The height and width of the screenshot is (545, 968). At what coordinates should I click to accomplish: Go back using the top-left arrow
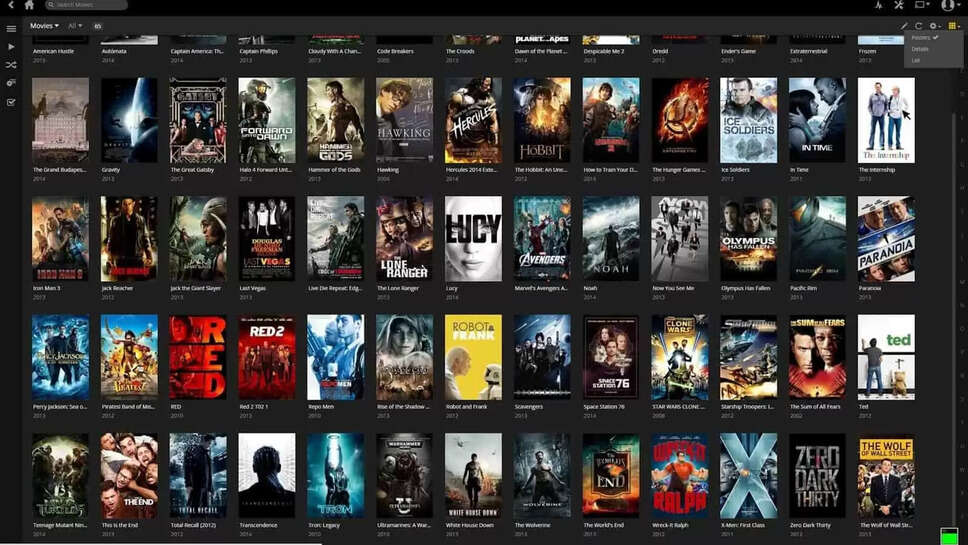pos(11,5)
